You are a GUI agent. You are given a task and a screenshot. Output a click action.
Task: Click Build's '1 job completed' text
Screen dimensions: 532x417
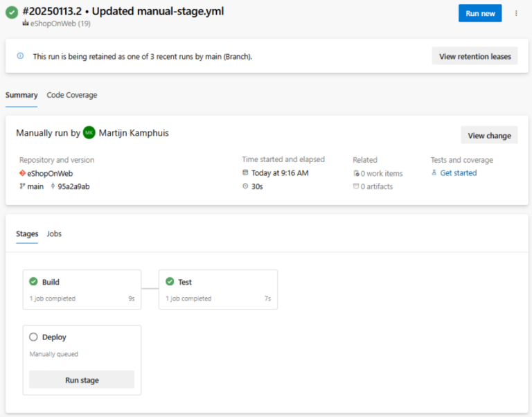pyautogui.click(x=52, y=299)
